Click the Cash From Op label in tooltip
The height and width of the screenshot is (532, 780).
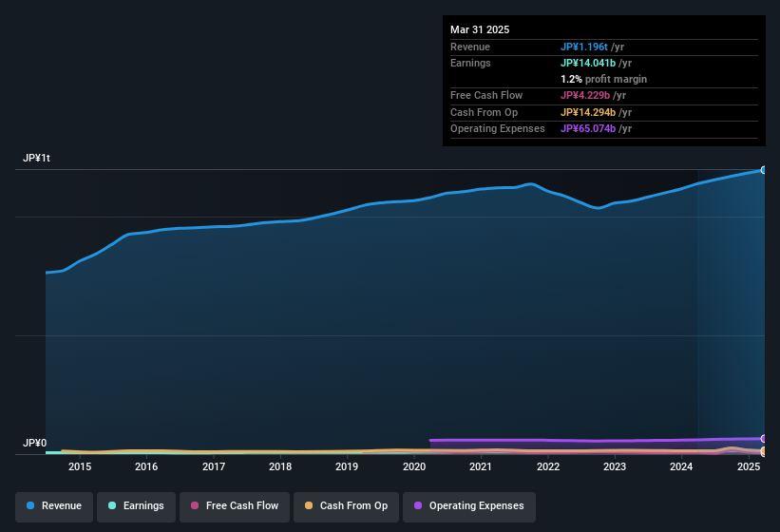point(484,112)
